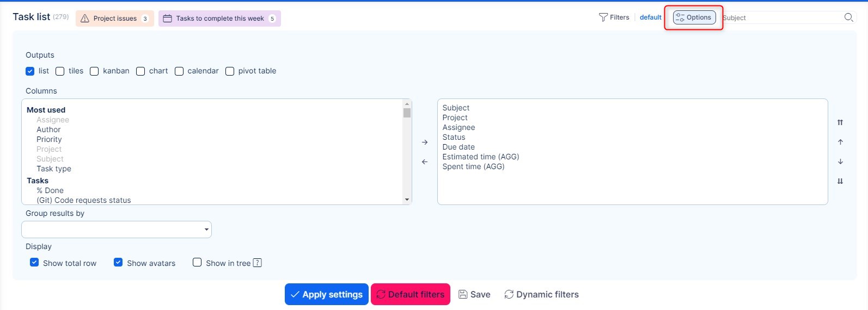This screenshot has width=868, height=310.
Task: Move selected column down one position
Action: [x=840, y=162]
